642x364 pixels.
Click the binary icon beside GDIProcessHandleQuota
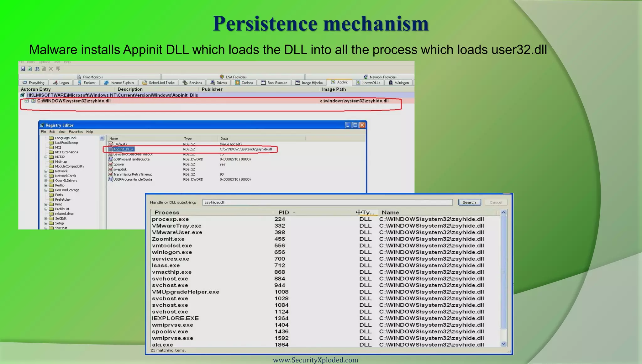point(110,159)
